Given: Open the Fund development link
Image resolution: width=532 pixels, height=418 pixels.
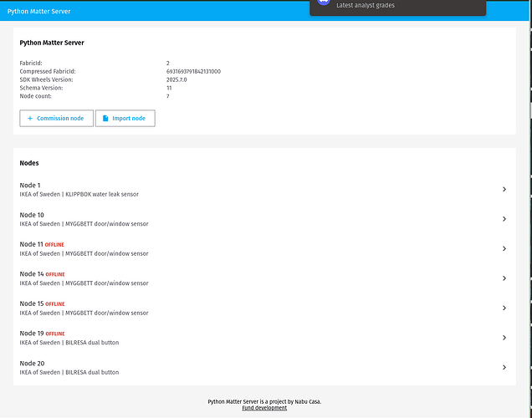Looking at the screenshot, I should coord(264,408).
